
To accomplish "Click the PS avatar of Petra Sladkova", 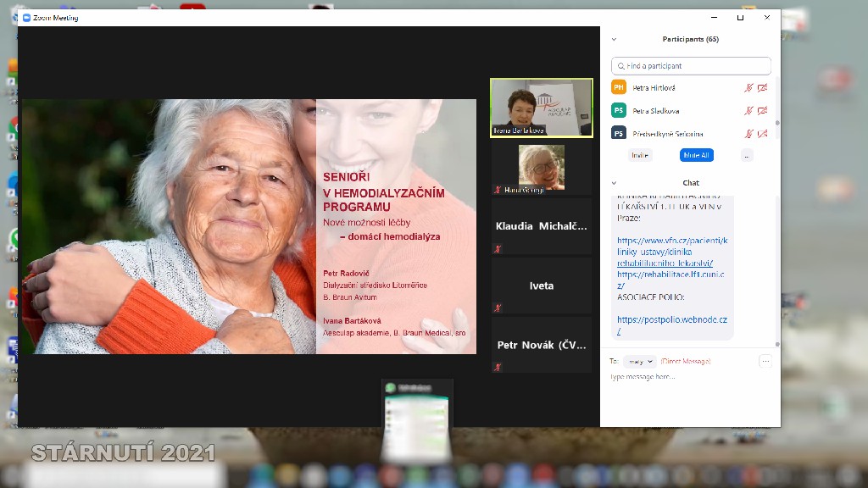I will [619, 110].
